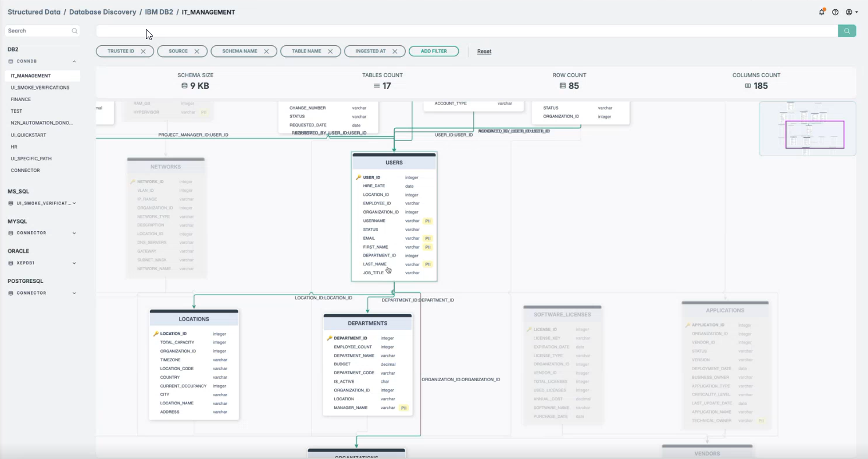
Task: Remove the TRUSTEE ID filter chip
Action: [143, 51]
